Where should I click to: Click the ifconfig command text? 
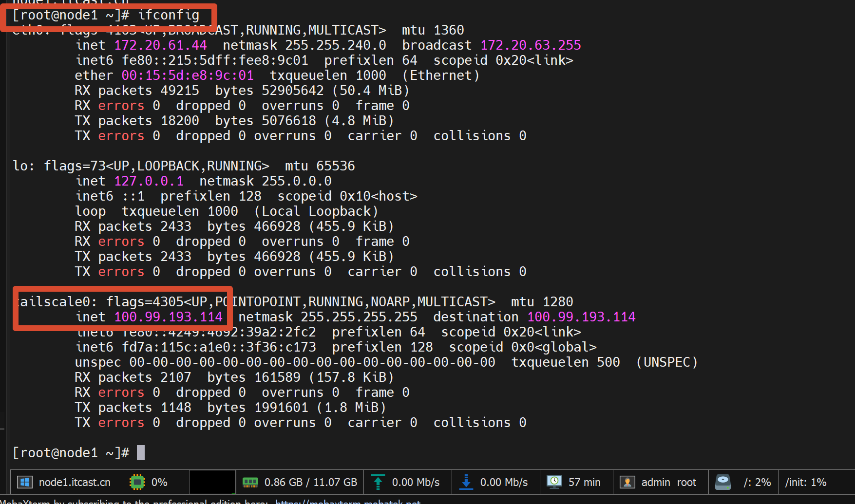(169, 15)
